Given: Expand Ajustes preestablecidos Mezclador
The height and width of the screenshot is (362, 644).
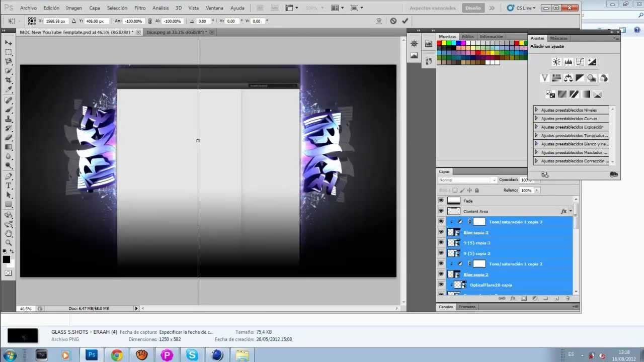Looking at the screenshot, I should [x=536, y=152].
